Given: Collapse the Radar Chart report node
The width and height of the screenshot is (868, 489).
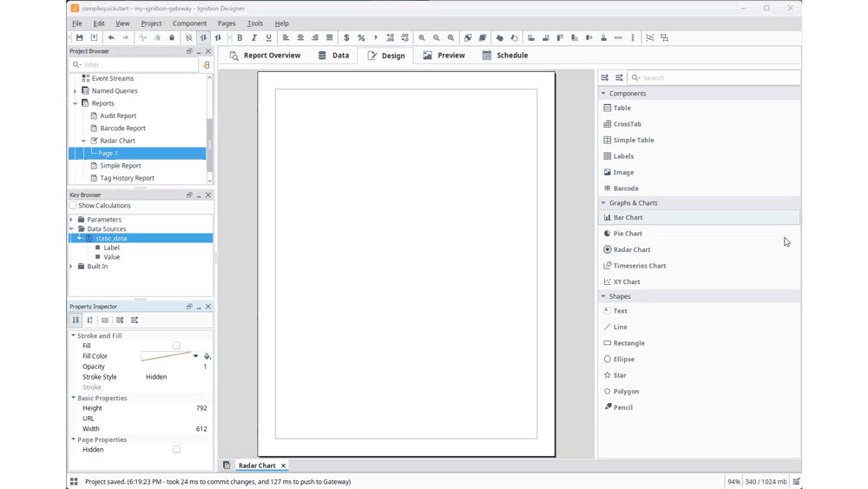Looking at the screenshot, I should (x=83, y=141).
